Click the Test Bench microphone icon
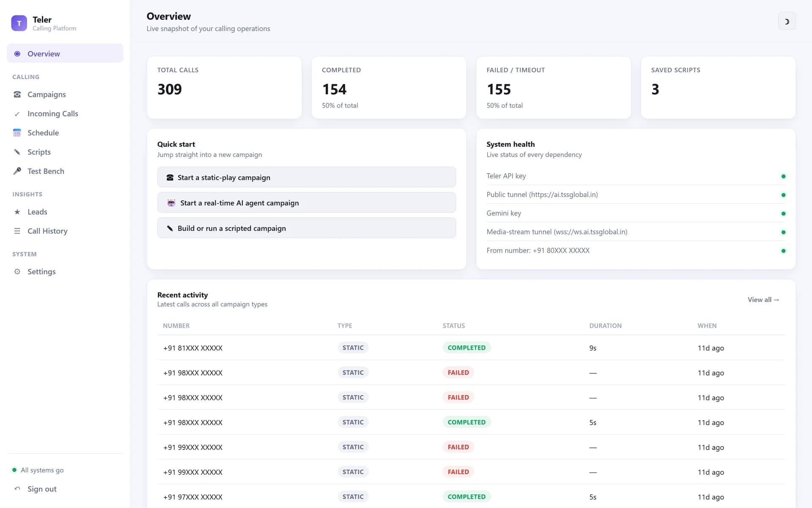 17,171
